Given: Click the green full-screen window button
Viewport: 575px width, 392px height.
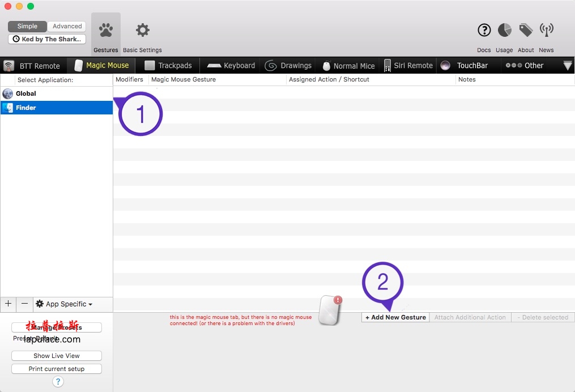Looking at the screenshot, I should (31, 6).
